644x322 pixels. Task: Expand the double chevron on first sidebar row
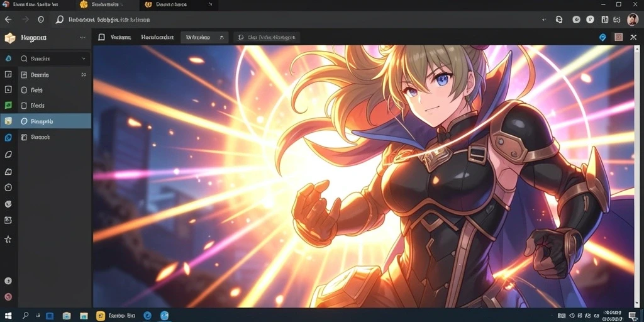tap(84, 75)
